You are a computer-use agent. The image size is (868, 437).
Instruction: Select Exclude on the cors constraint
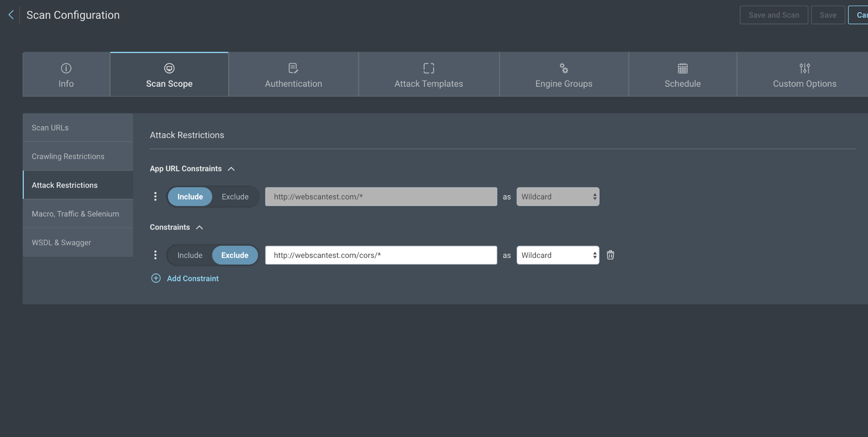pyautogui.click(x=235, y=255)
